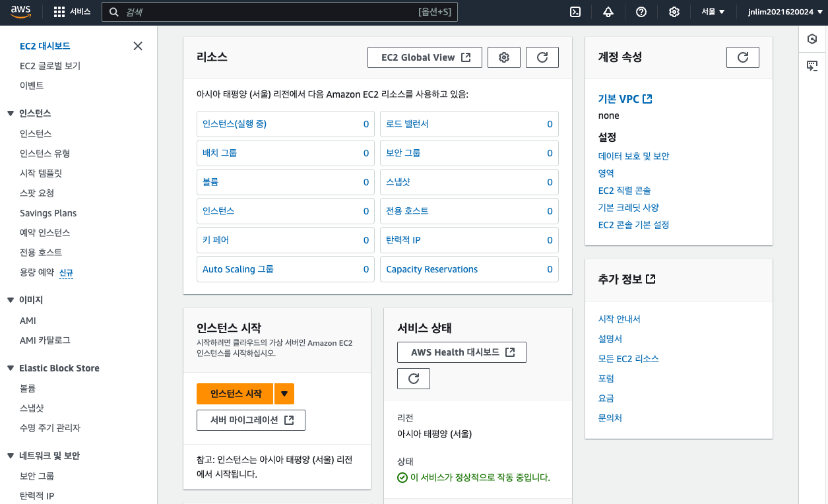
Task: Open the 시작 안내서 link
Action: [620, 319]
